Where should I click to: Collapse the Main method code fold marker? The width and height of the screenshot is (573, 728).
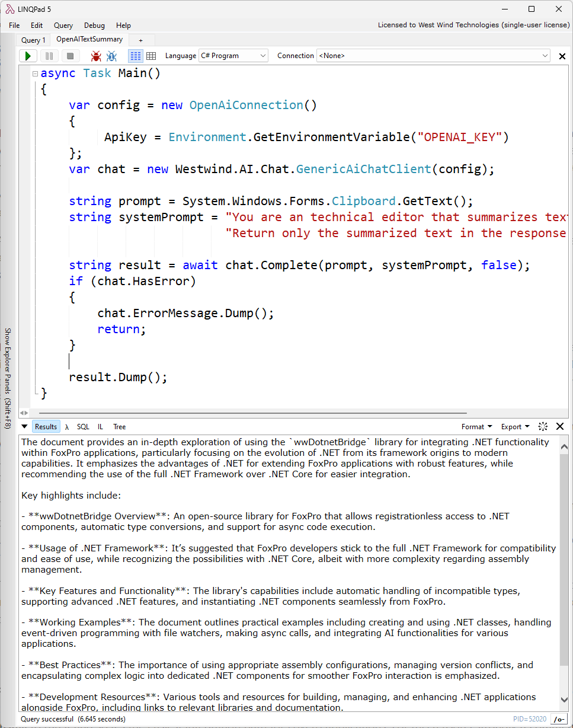pyautogui.click(x=35, y=74)
